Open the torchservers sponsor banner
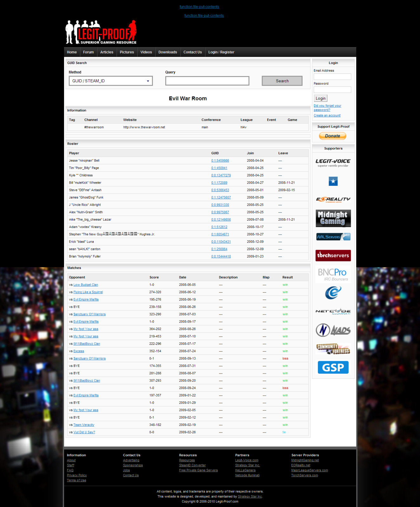The width and height of the screenshot is (420, 507). tap(333, 255)
